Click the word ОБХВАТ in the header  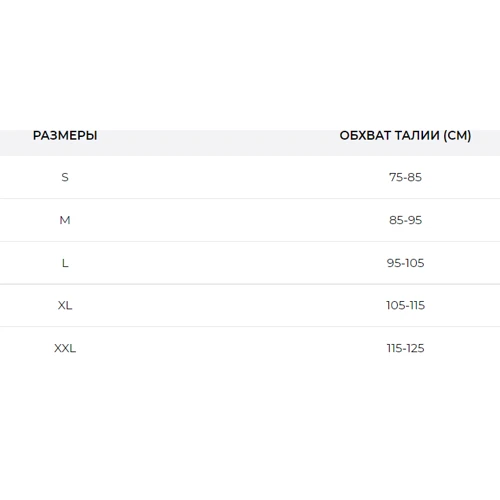365,136
